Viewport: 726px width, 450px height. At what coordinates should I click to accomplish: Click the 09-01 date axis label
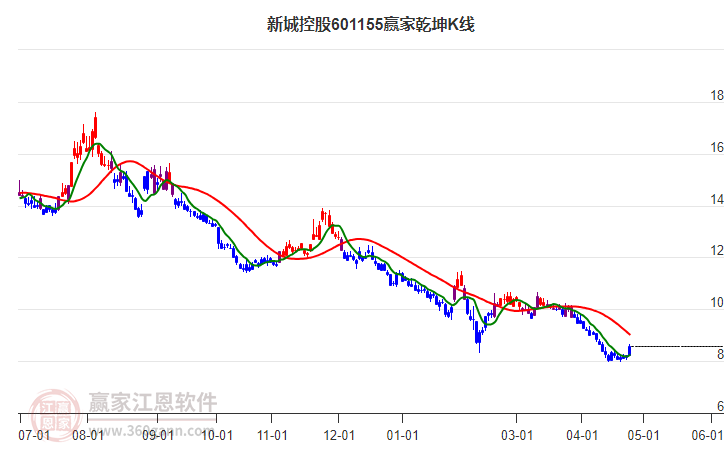pyautogui.click(x=158, y=435)
